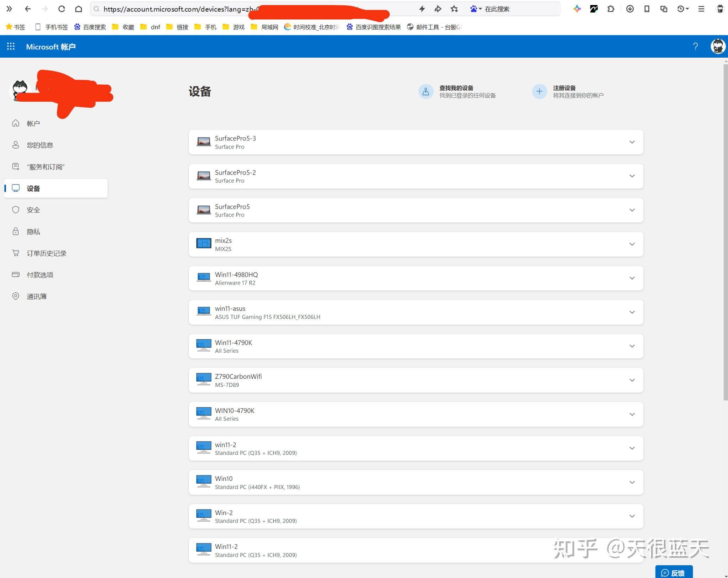This screenshot has height=578, width=728.
Task: Click the Find my device icon
Action: tap(425, 92)
